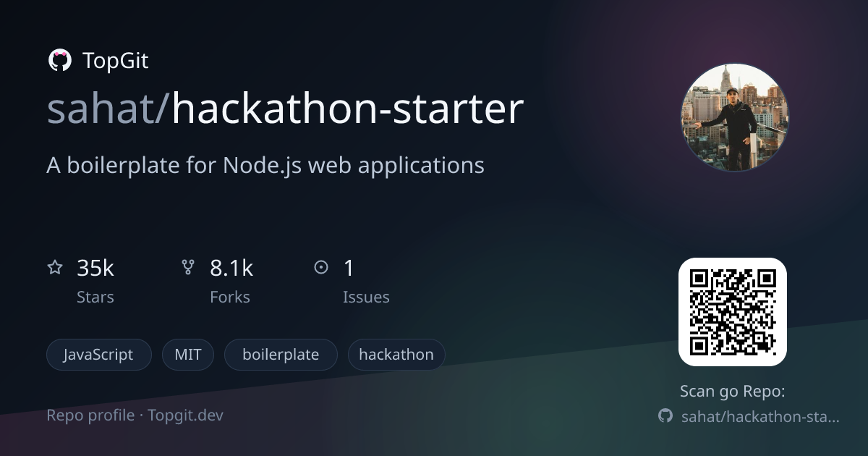Click the circular owner avatar photo
This screenshot has width=868, height=456.
coord(735,117)
